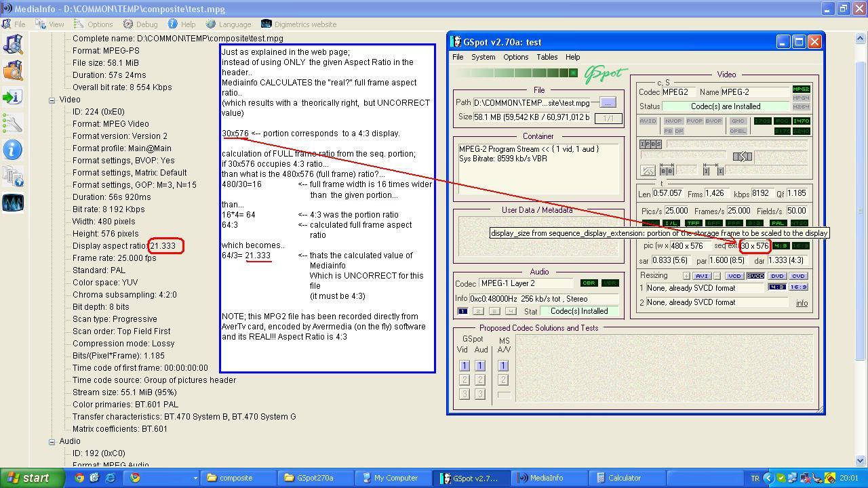The width and height of the screenshot is (868, 488).
Task: Select the 16:9 resizing aspect toggle
Action: click(x=798, y=287)
